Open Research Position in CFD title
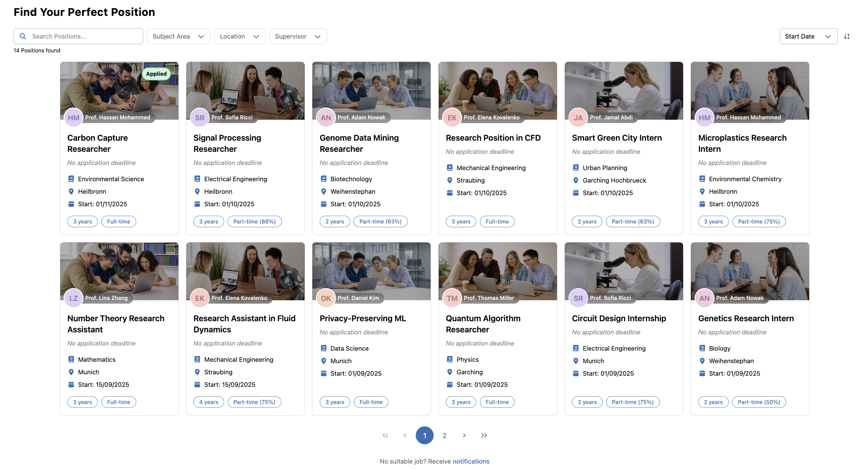The image size is (868, 470). click(x=493, y=138)
